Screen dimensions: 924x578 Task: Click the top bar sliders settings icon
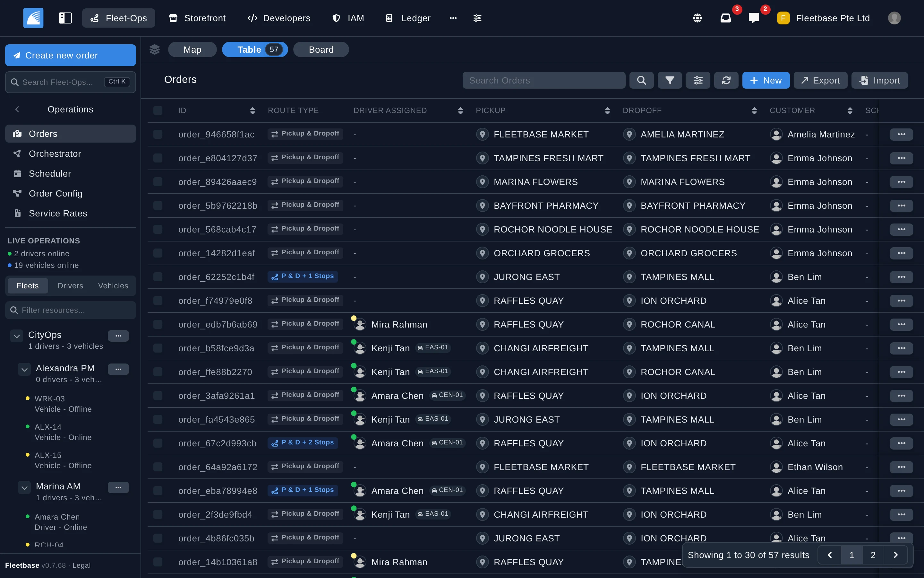click(x=477, y=18)
